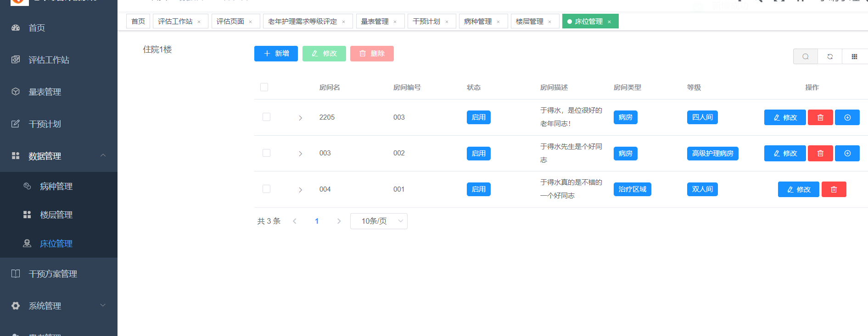The width and height of the screenshot is (868, 336).
Task: Go to the next page arrow
Action: 339,221
